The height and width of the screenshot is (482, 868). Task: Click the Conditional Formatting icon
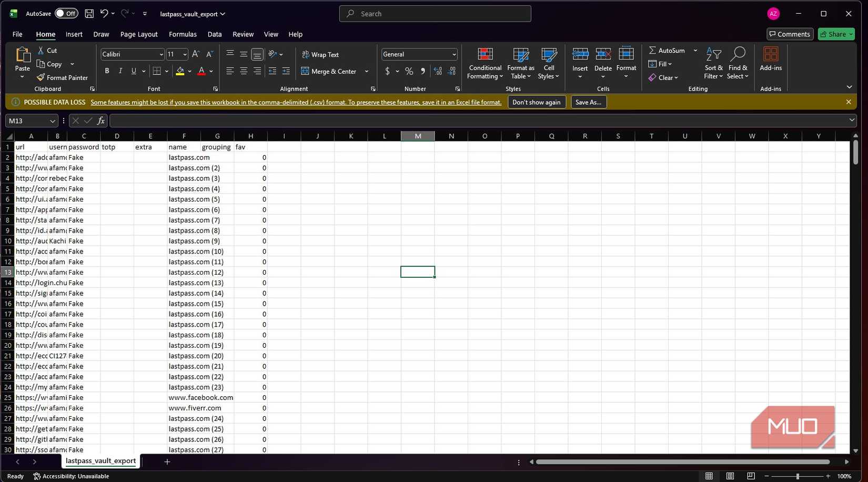point(485,55)
